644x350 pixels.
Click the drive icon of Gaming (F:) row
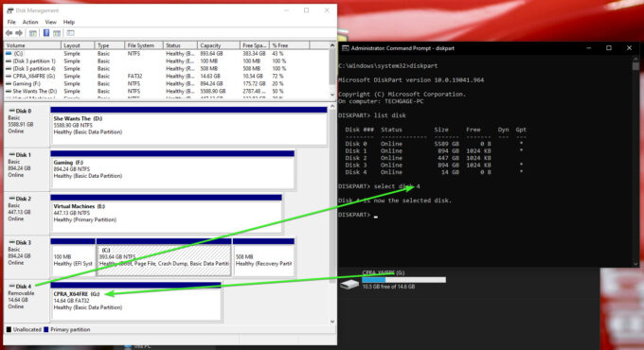9,83
